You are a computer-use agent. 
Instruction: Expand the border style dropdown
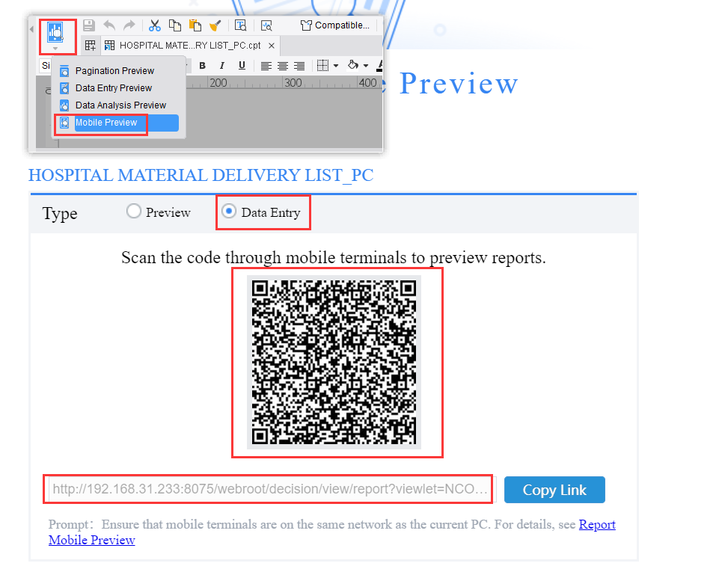pyautogui.click(x=334, y=65)
